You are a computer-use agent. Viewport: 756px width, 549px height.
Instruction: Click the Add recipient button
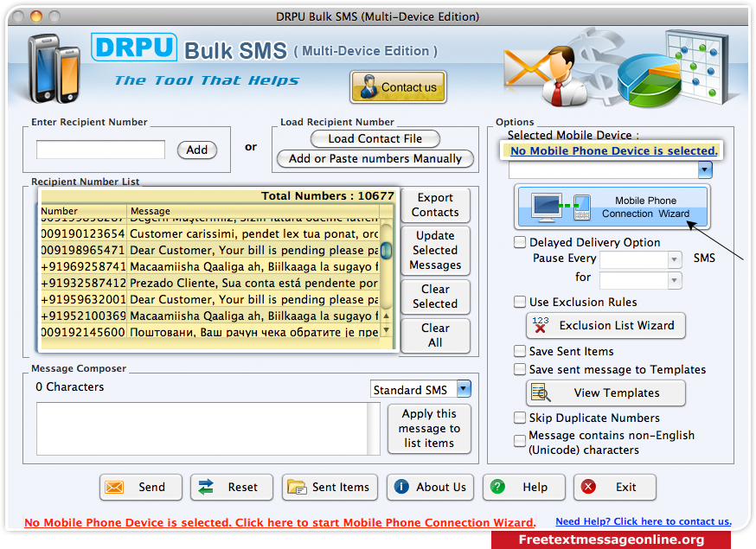coord(196,150)
